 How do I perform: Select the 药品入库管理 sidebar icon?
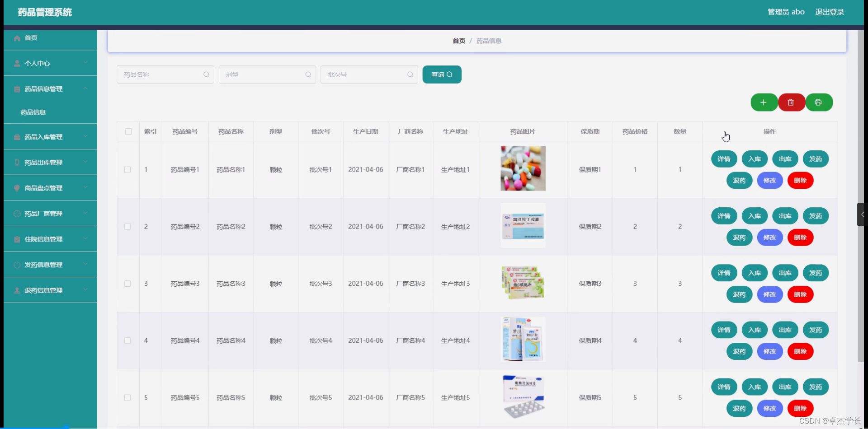click(17, 136)
